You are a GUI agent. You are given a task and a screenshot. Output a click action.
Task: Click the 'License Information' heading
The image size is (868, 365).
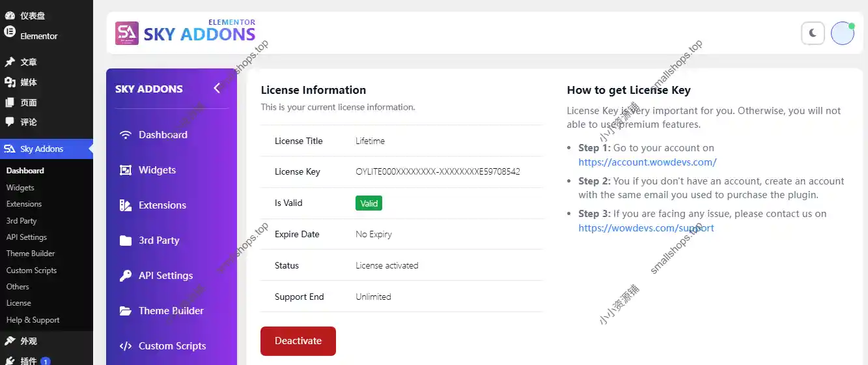click(313, 90)
